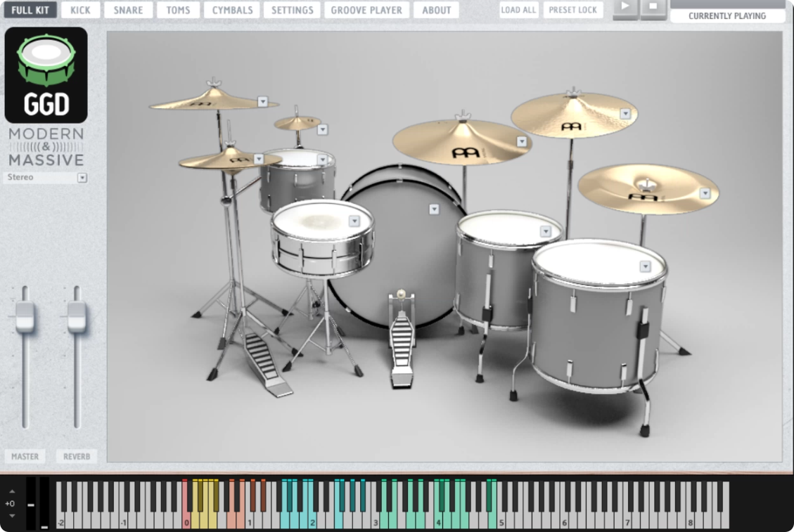Stop groove playback with the stop button
The width and height of the screenshot is (794, 532).
point(653,7)
